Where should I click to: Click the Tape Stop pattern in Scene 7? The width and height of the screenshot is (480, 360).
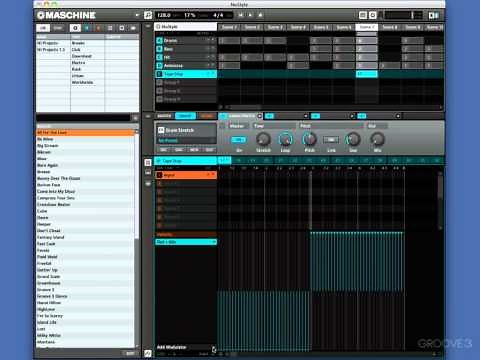(x=367, y=74)
